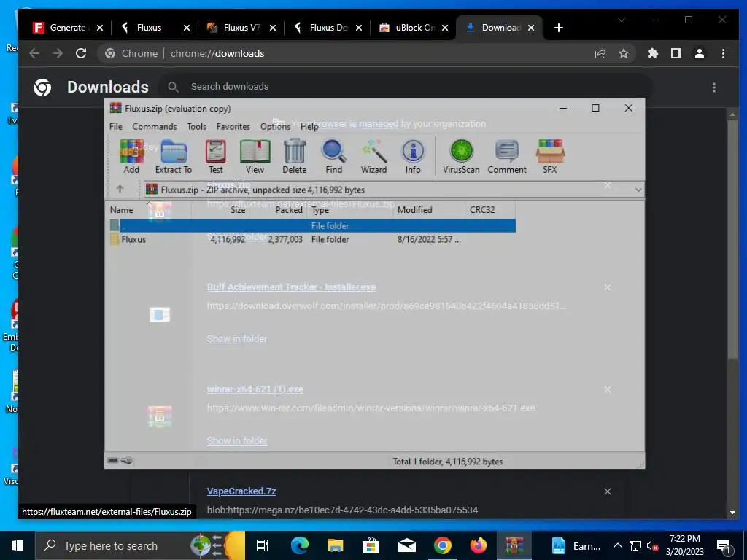Open File Explorer from the taskbar
Viewport: 747px width, 560px height.
click(336, 545)
